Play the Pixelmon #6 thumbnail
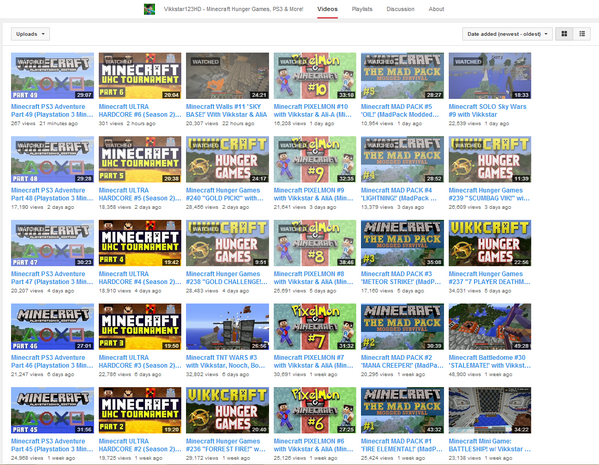This screenshot has width=599, height=465. [x=315, y=410]
